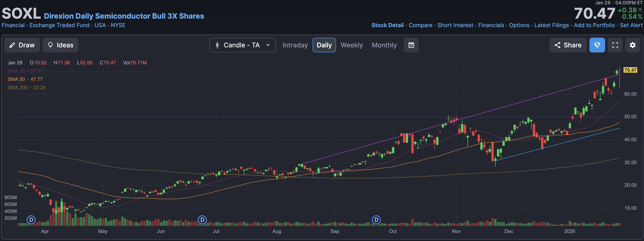Expand the Candle - TA chart type dropdown

(x=243, y=45)
